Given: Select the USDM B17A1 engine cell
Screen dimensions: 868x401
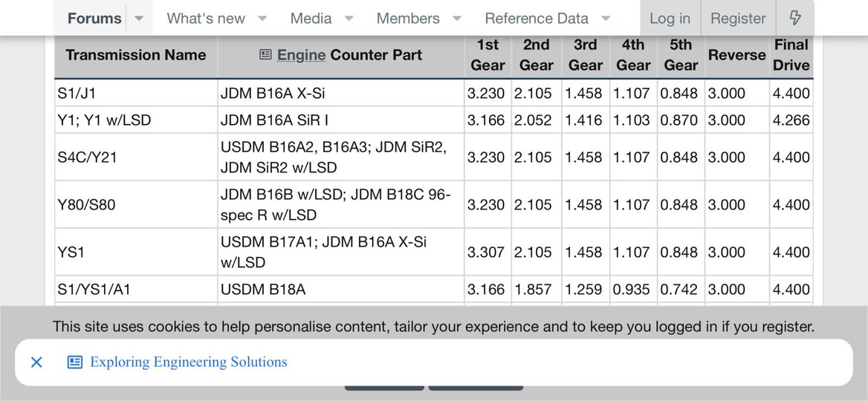Looking at the screenshot, I should coord(341,252).
